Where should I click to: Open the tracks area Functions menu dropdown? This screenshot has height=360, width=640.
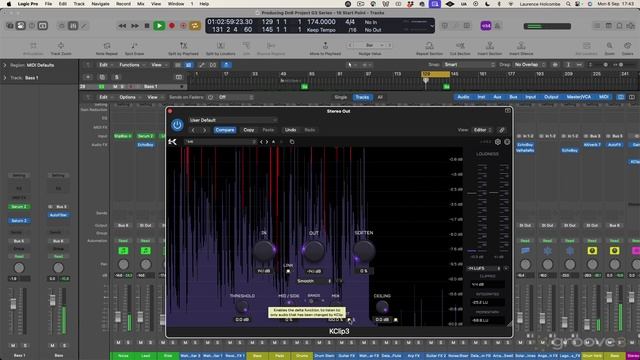coord(131,65)
